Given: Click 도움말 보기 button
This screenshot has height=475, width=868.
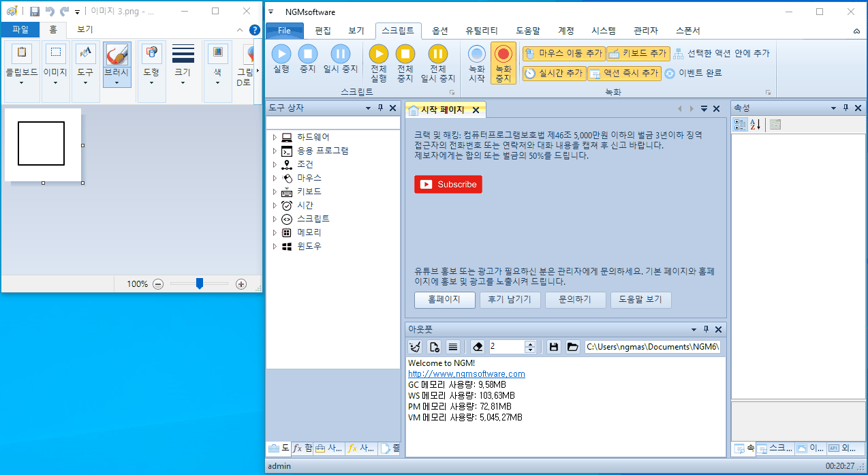Looking at the screenshot, I should click(x=640, y=299).
